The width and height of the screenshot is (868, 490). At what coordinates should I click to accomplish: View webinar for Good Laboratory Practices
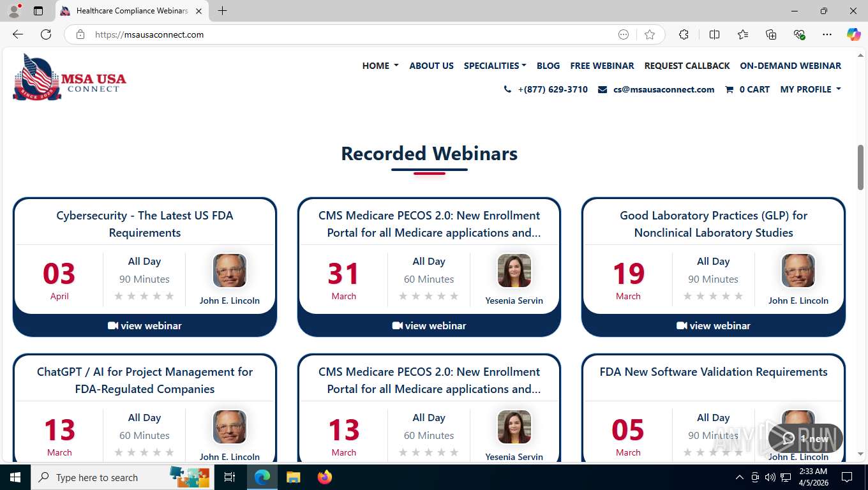tap(714, 325)
